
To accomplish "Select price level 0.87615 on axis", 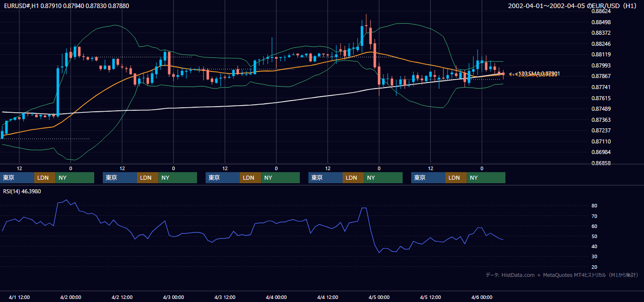I will coord(601,98).
